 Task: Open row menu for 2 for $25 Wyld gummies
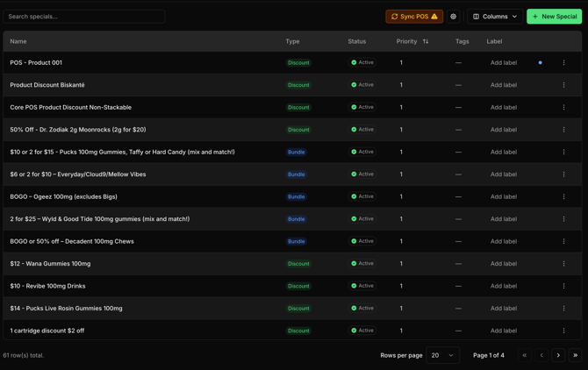click(563, 219)
